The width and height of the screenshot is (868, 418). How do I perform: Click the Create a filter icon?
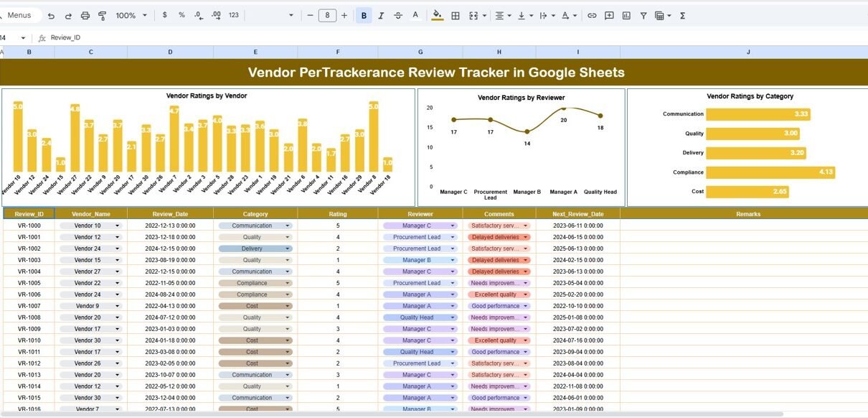tap(643, 15)
